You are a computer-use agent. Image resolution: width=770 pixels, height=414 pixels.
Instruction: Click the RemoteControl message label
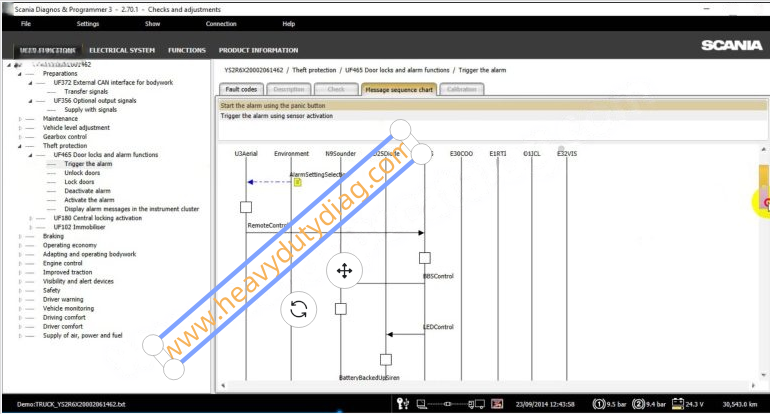(x=267, y=225)
